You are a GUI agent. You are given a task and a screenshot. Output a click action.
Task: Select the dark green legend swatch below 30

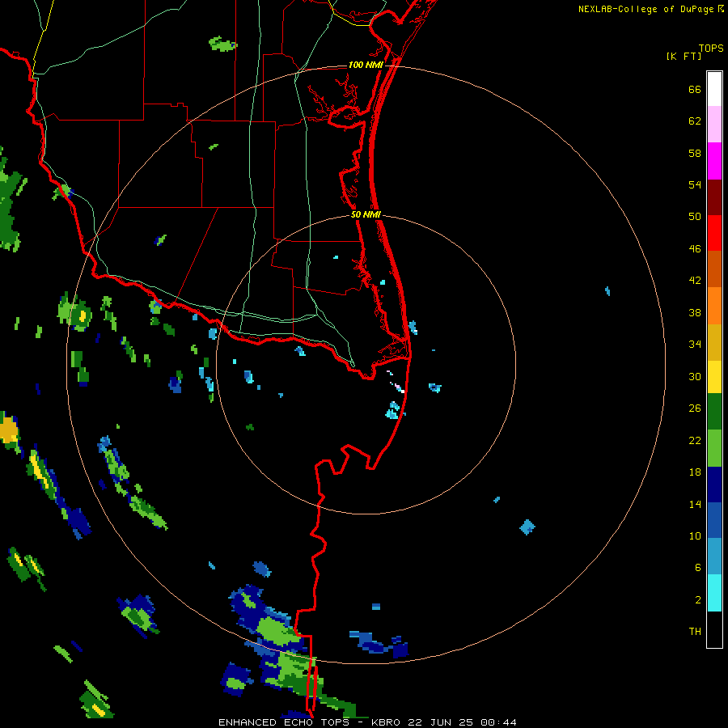click(714, 412)
